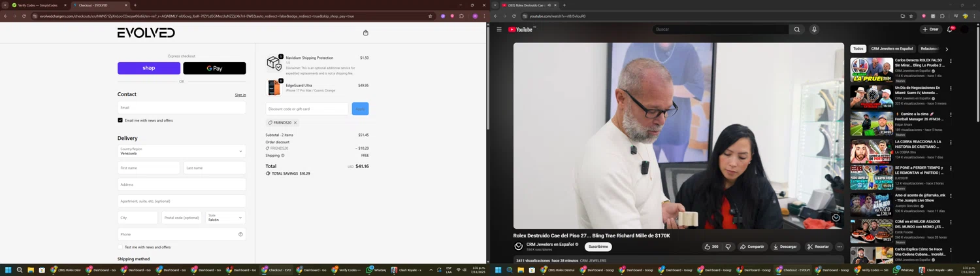Screen dimensions: 980x276
Task: Dislike the video with thumbs down
Action: [x=728, y=247]
